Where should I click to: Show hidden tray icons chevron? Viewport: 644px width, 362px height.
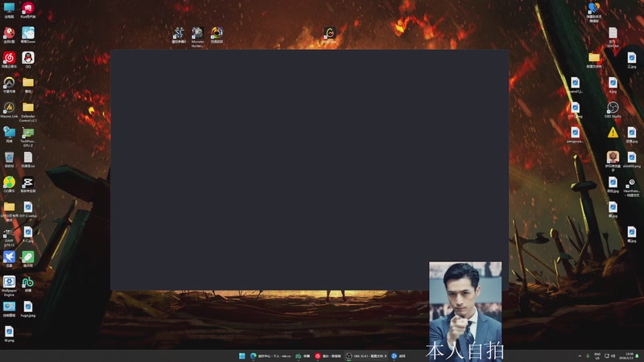point(580,356)
